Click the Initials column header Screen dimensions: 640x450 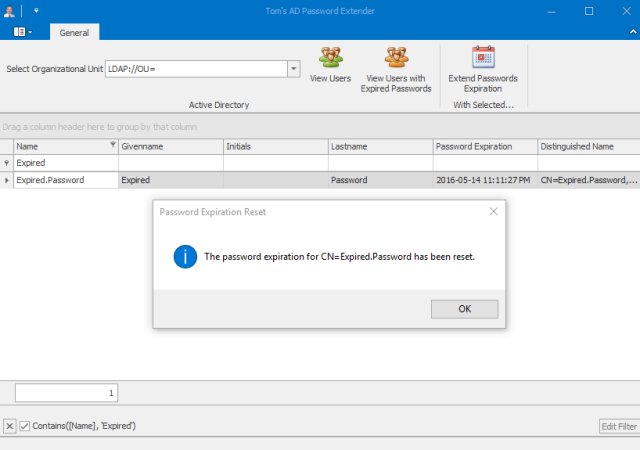tap(276, 147)
